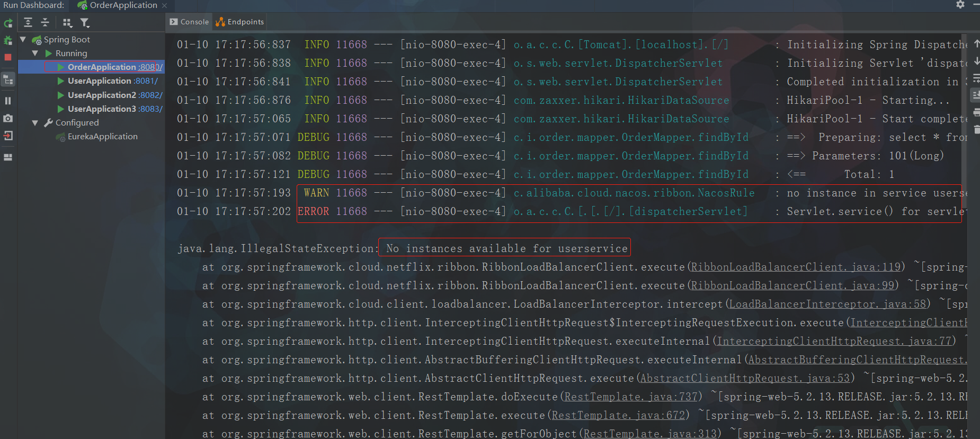Click the Spring Boot leaf icon in tree
This screenshot has width=980, height=439.
pos(37,40)
